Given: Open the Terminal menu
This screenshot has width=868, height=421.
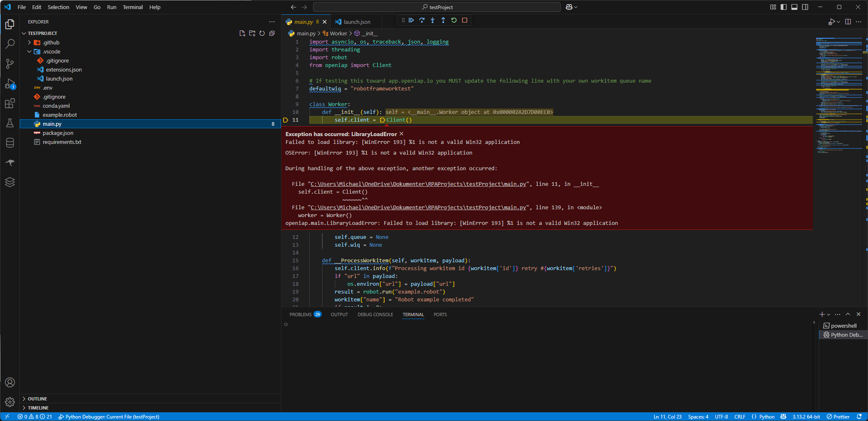Looking at the screenshot, I should coord(132,7).
